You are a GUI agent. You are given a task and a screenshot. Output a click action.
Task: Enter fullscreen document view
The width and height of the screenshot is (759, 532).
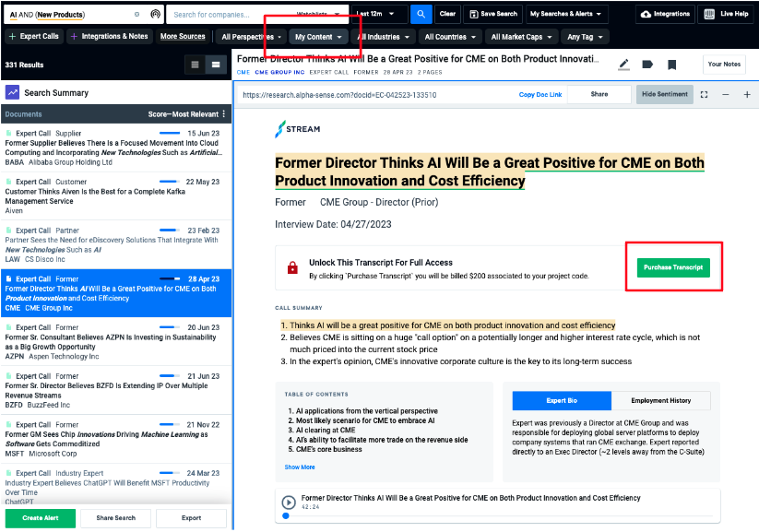click(704, 94)
